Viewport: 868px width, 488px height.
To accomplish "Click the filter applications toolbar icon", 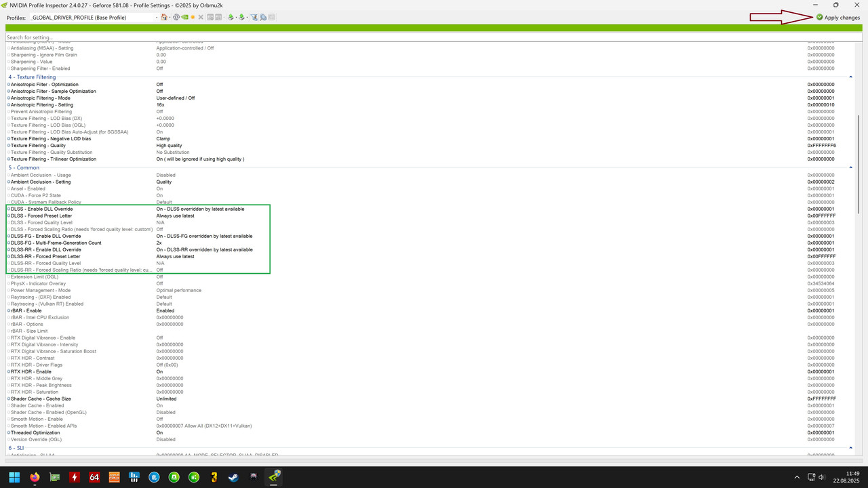I will pyautogui.click(x=254, y=17).
